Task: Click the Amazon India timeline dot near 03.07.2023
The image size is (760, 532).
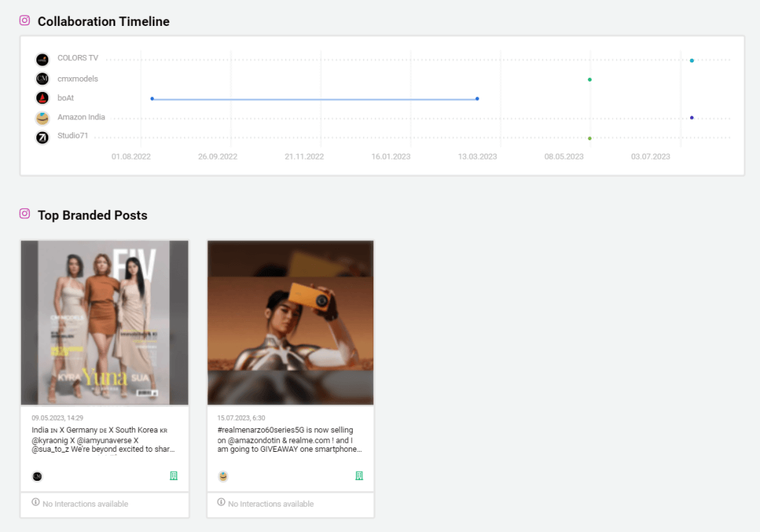Action: pyautogui.click(x=692, y=117)
